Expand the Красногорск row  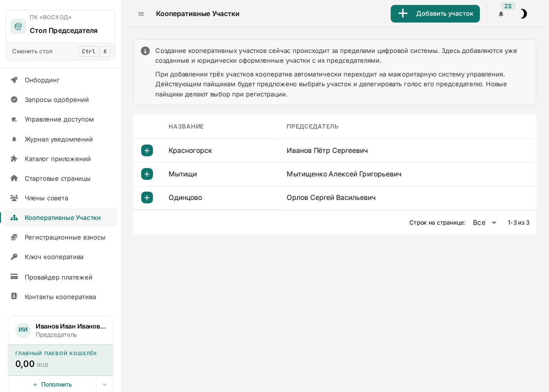[147, 151]
